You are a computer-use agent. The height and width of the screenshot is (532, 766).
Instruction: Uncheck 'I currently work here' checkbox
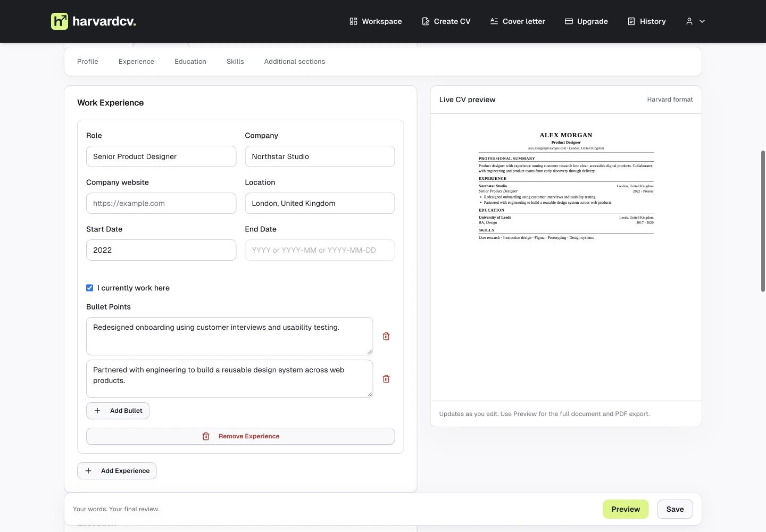pos(90,288)
